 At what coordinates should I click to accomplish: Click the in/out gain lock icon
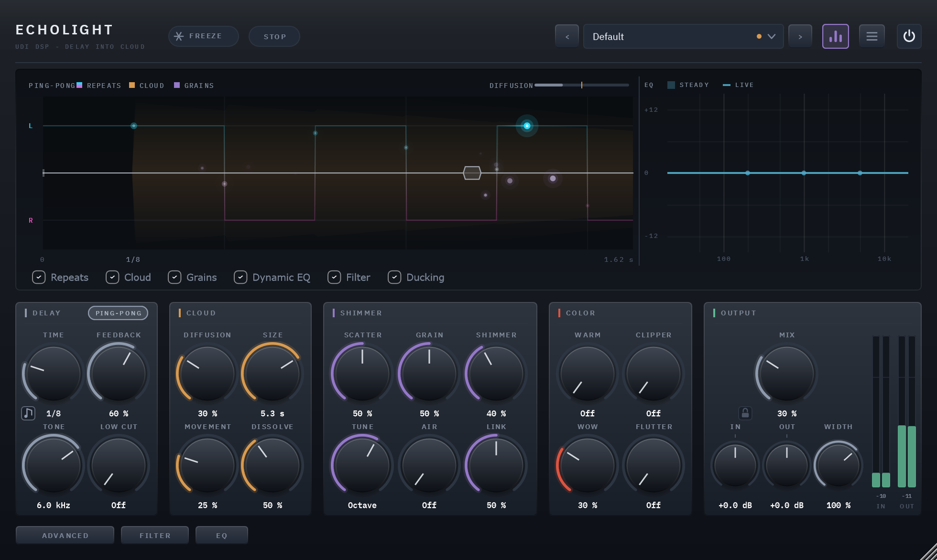tap(745, 413)
